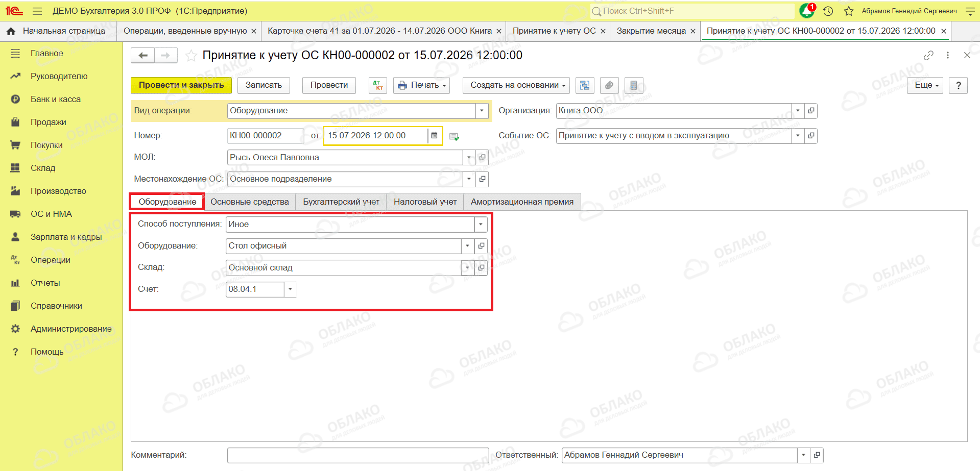The height and width of the screenshot is (471, 980).
Task: Open the Производство section in sidebar
Action: (x=58, y=191)
